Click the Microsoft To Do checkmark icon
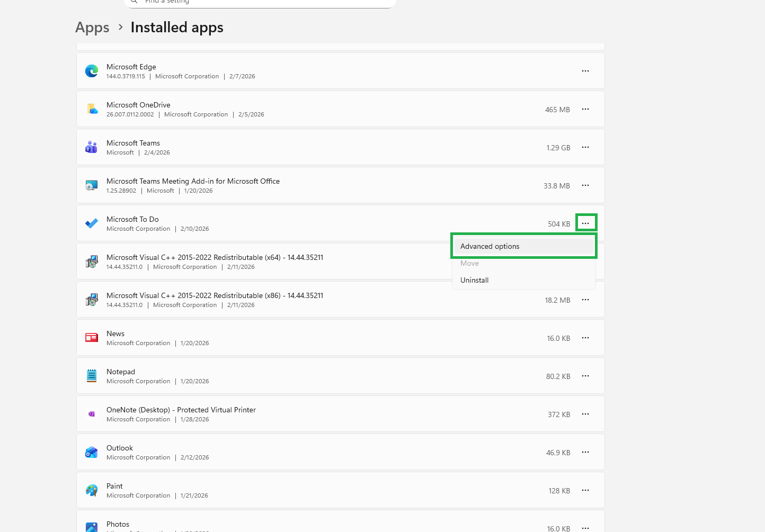Viewport: 765px width, 532px height. (x=92, y=223)
